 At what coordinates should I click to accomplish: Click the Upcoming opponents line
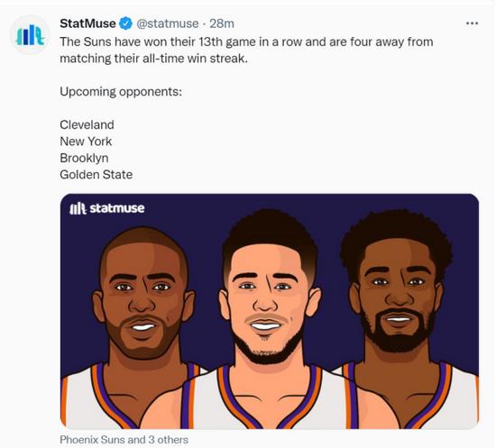[121, 92]
